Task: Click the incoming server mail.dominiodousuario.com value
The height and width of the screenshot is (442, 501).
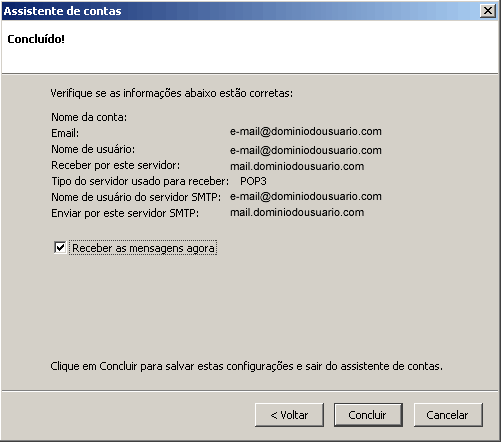Action: pos(297,166)
